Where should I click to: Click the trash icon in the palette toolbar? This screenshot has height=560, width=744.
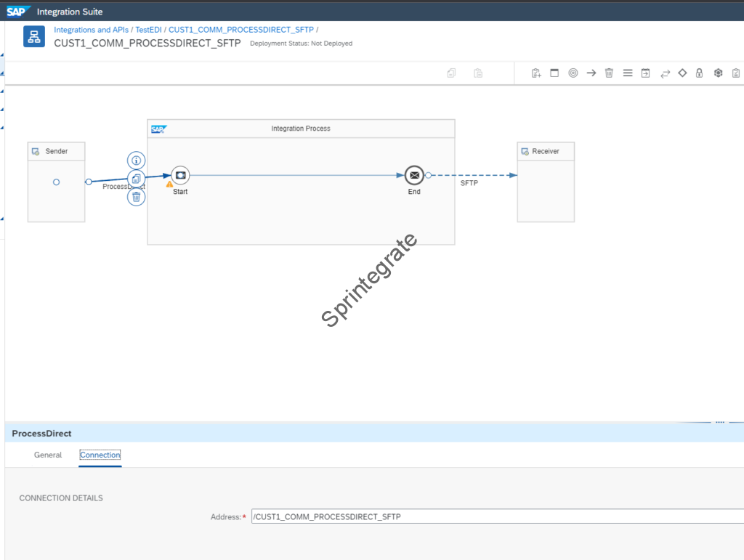click(610, 73)
